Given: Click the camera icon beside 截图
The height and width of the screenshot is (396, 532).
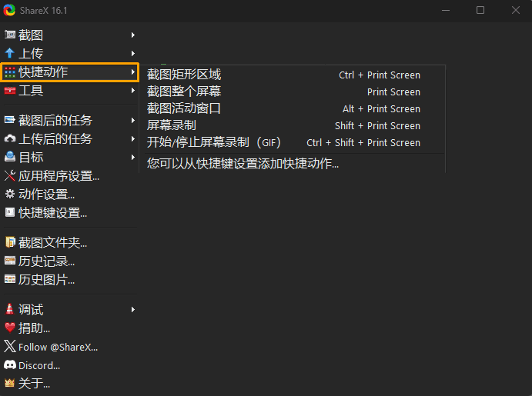Looking at the screenshot, I should coord(10,35).
